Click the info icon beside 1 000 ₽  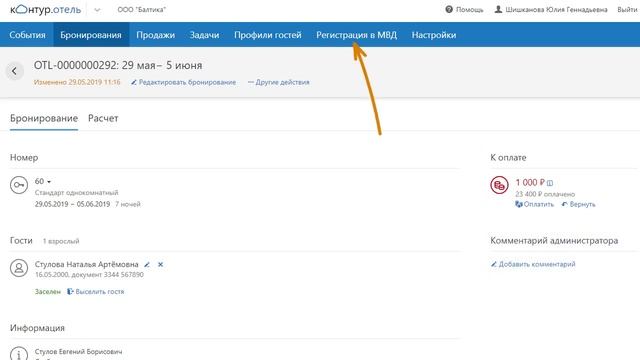click(550, 183)
